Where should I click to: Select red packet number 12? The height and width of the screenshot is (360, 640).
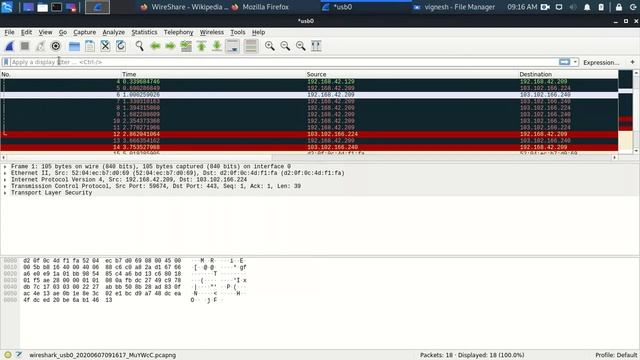(x=309, y=134)
